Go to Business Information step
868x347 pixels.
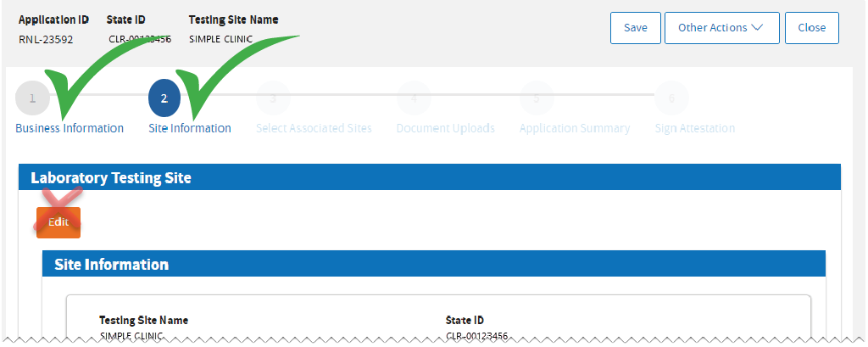pos(70,128)
